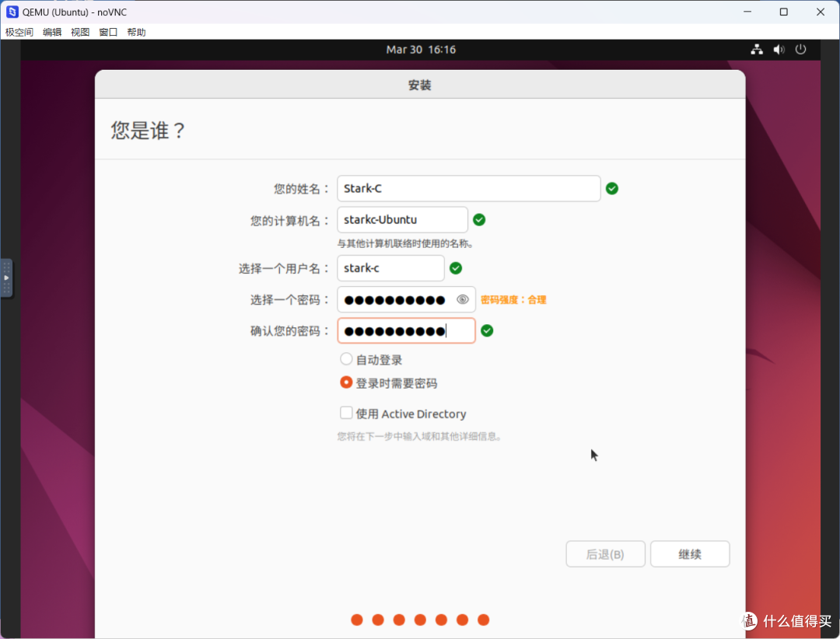Focus the 确认您的密码 field
Screen dimensions: 840x639
click(406, 330)
